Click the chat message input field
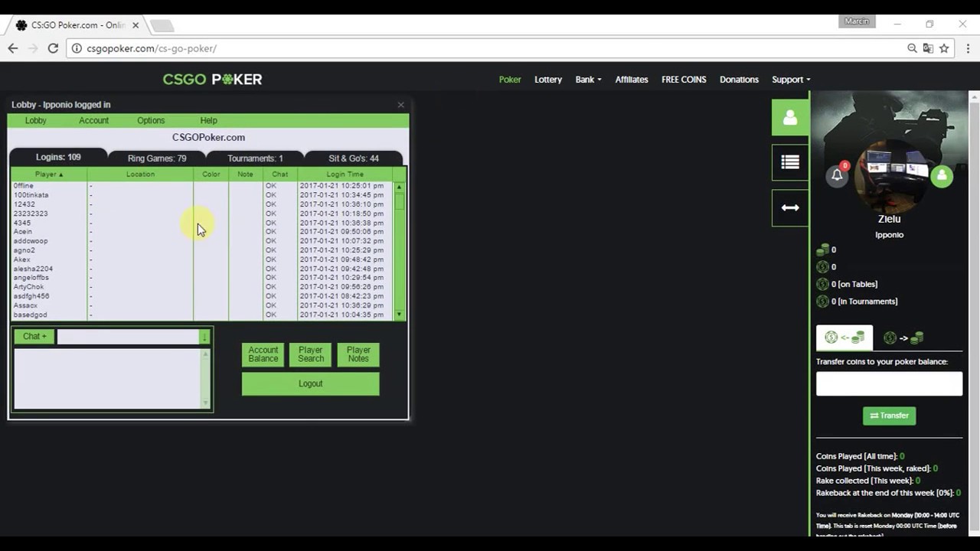 point(128,337)
